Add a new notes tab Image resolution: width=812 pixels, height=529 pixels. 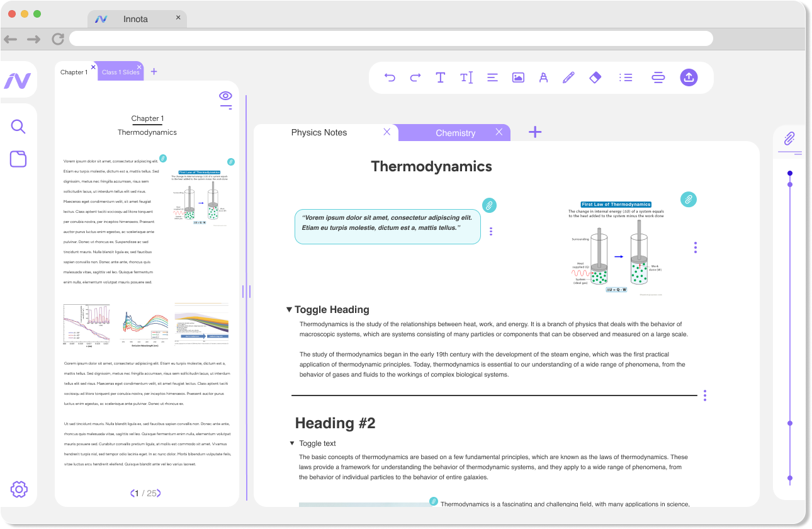[535, 132]
